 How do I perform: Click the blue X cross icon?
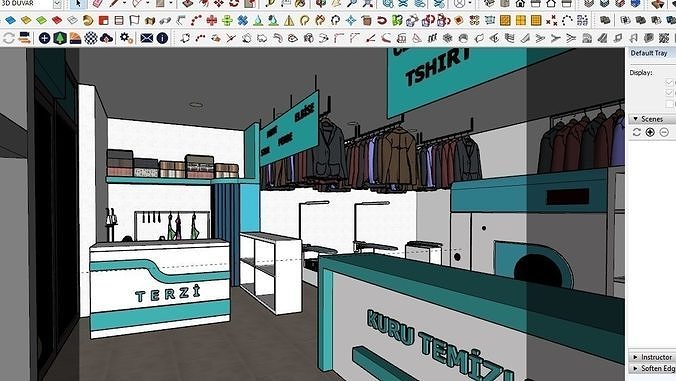(x=243, y=20)
